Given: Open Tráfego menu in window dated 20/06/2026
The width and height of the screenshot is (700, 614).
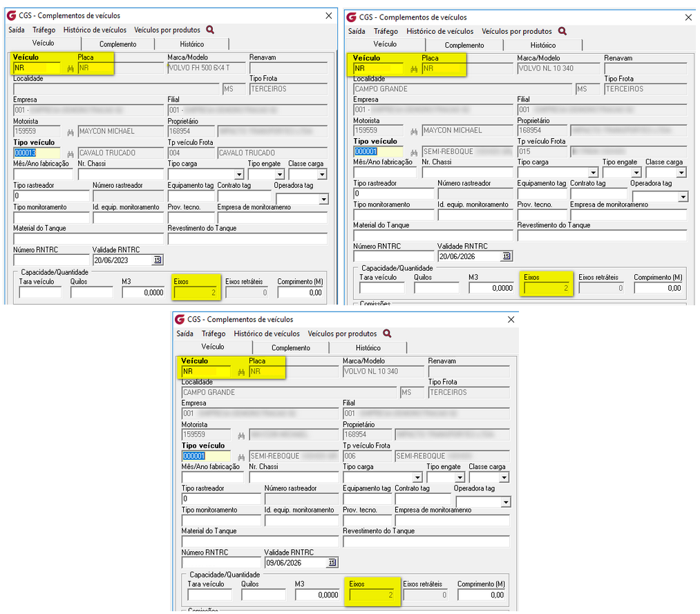Looking at the screenshot, I should coord(386,31).
